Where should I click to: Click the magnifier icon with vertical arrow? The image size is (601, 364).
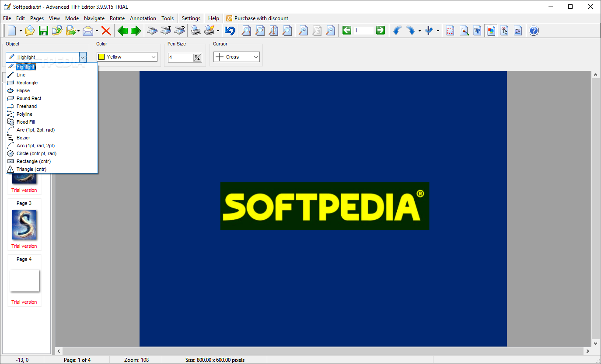[x=273, y=31]
